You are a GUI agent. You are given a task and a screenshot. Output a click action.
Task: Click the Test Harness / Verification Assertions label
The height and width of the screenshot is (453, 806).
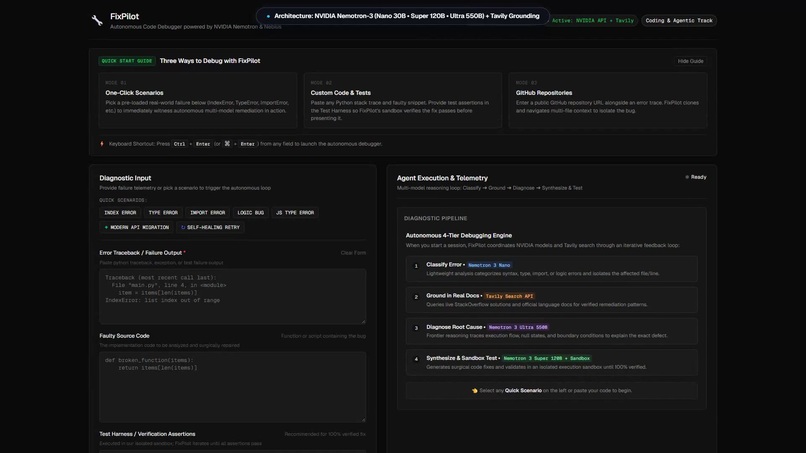click(x=148, y=434)
